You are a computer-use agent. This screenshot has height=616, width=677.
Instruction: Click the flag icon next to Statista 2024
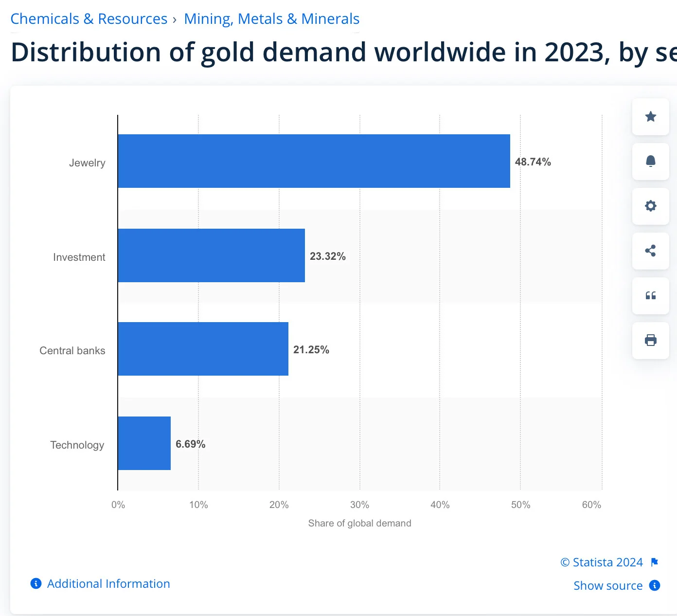click(x=655, y=562)
